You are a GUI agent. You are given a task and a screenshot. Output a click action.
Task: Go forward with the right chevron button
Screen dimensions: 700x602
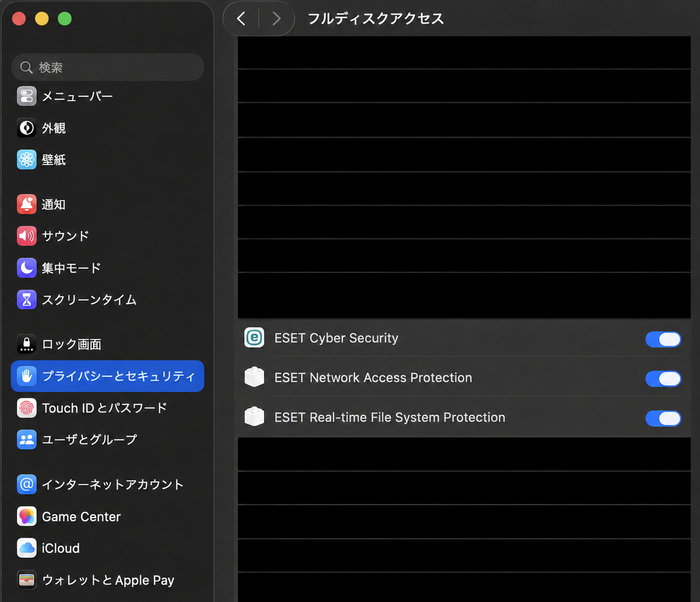(276, 19)
